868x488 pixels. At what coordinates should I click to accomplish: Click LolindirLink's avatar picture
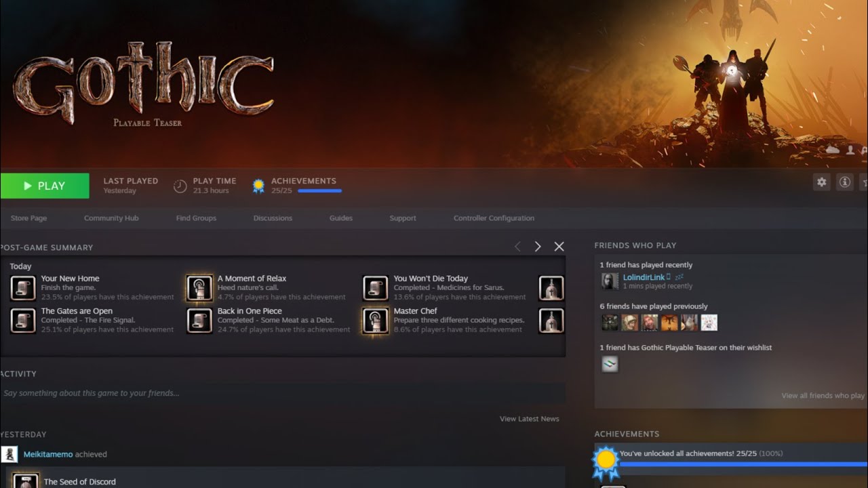[x=610, y=281]
